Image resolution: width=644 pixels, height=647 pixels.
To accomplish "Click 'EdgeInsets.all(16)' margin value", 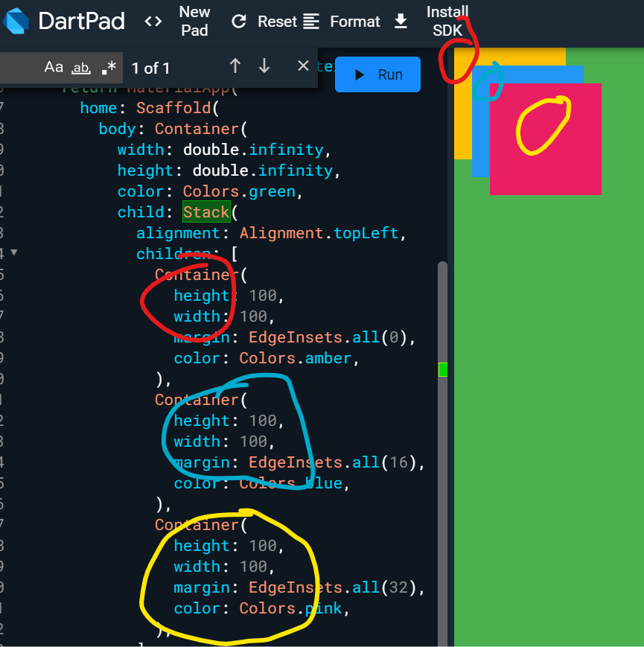I will click(333, 462).
